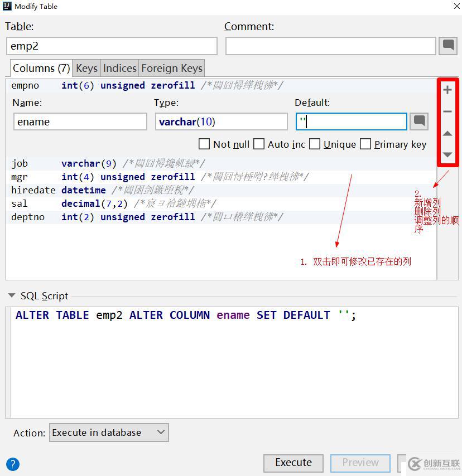Select the mgr int(4) column row
Viewport: 462px width, 476px height.
point(221,177)
